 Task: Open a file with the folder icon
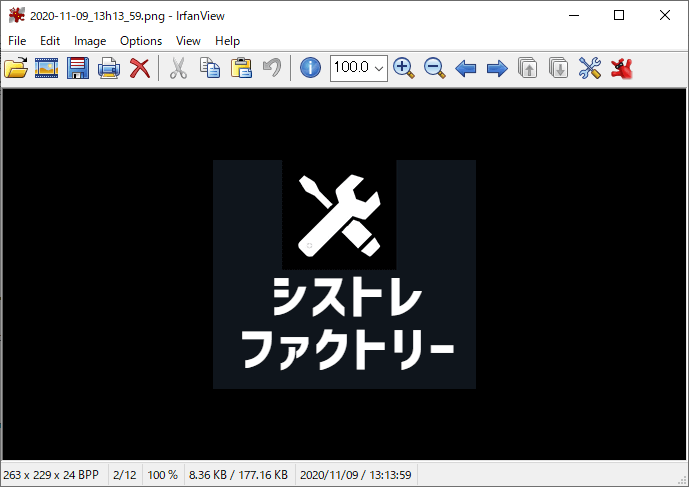16,68
